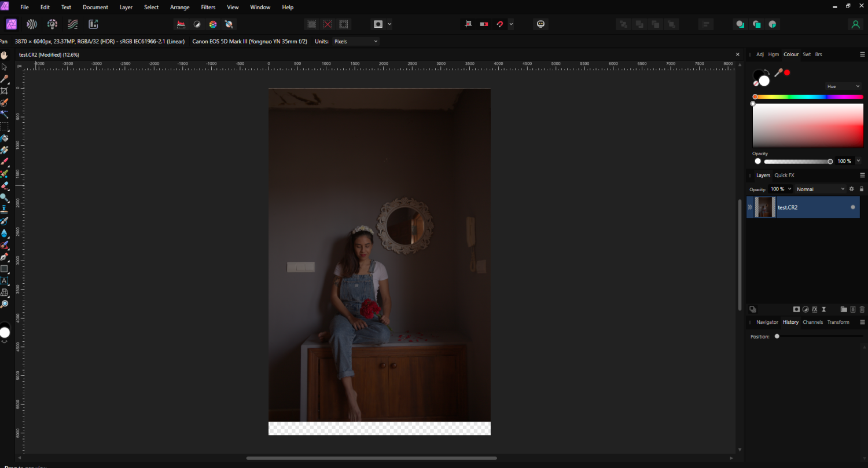
Task: Add a mask layer from the Layers panel
Action: pos(797,309)
